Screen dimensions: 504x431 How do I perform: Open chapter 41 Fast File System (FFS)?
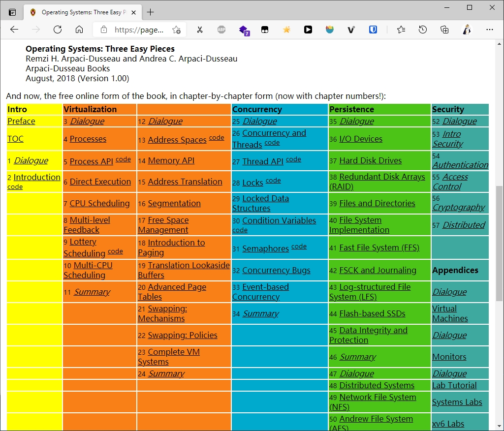(379, 248)
